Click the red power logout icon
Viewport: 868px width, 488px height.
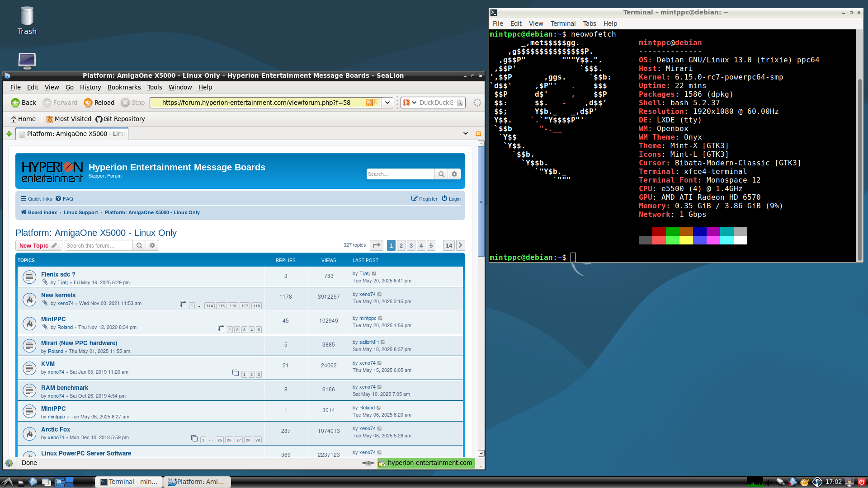[x=861, y=482]
